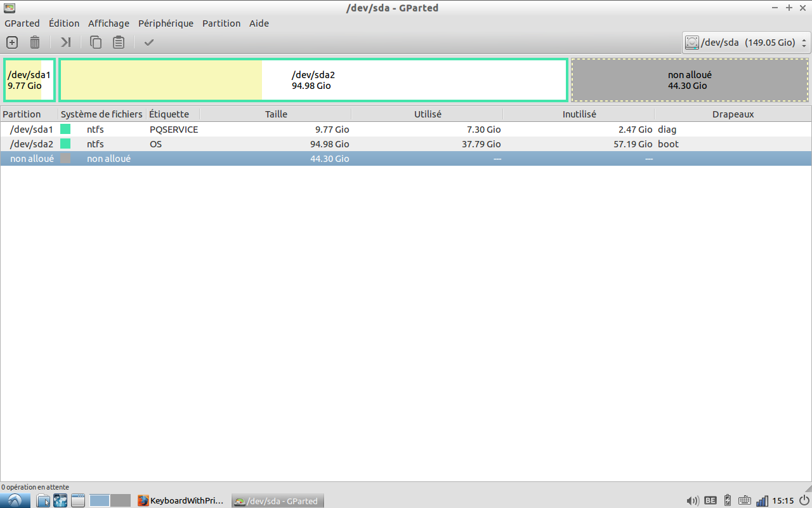Viewport: 812px width, 508px height.
Task: Switch to the grey second workspace in pager
Action: (x=121, y=500)
